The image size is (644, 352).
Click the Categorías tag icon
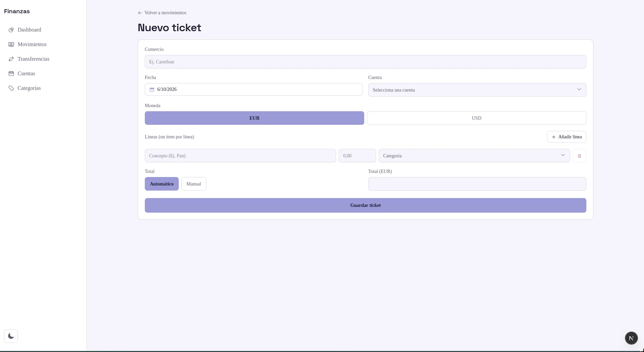click(x=11, y=88)
